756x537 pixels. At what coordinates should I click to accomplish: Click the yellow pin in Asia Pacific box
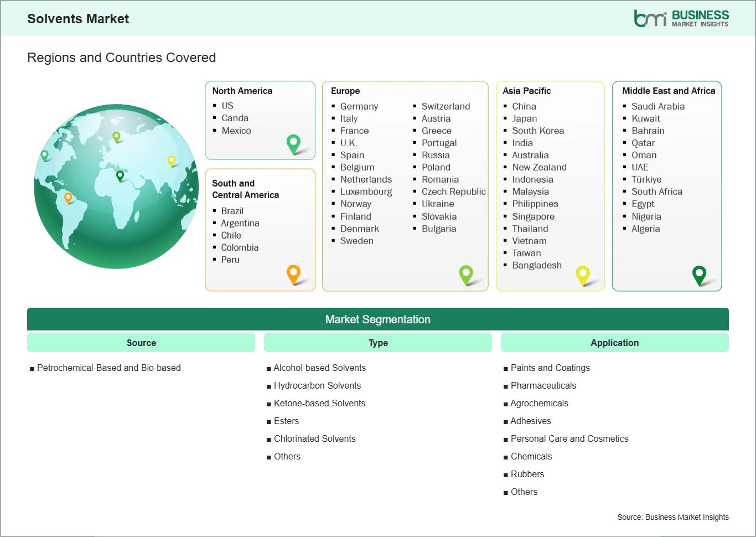[x=583, y=274]
